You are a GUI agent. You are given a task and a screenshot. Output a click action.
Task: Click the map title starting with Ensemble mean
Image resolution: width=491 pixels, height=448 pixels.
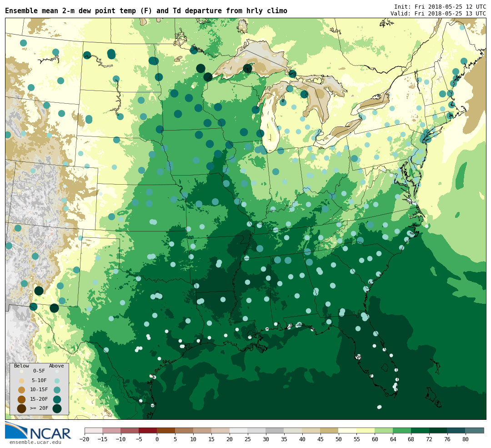point(146,11)
